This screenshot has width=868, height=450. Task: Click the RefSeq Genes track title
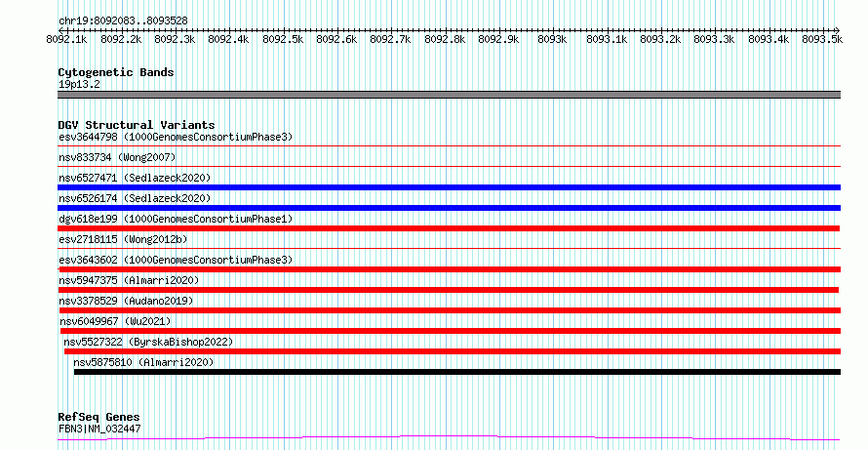[x=99, y=418]
